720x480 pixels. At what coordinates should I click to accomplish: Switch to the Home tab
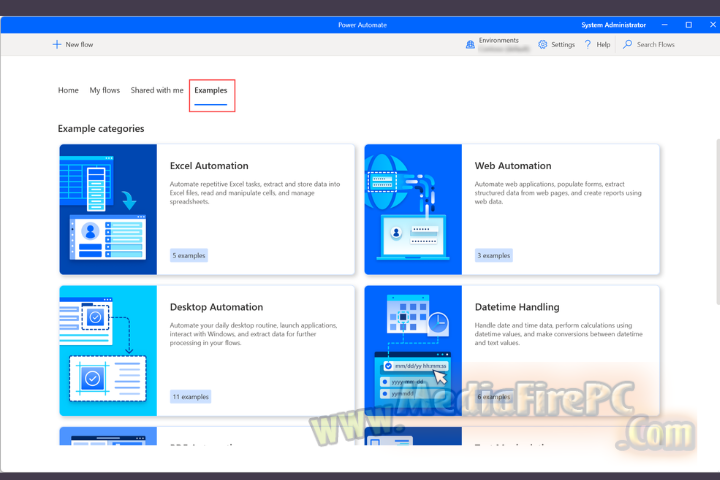[x=68, y=90]
